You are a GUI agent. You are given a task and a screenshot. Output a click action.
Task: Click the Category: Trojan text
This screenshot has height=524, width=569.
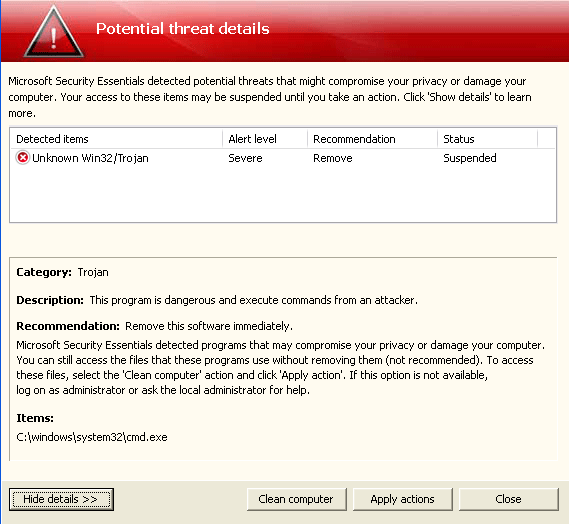coord(62,272)
